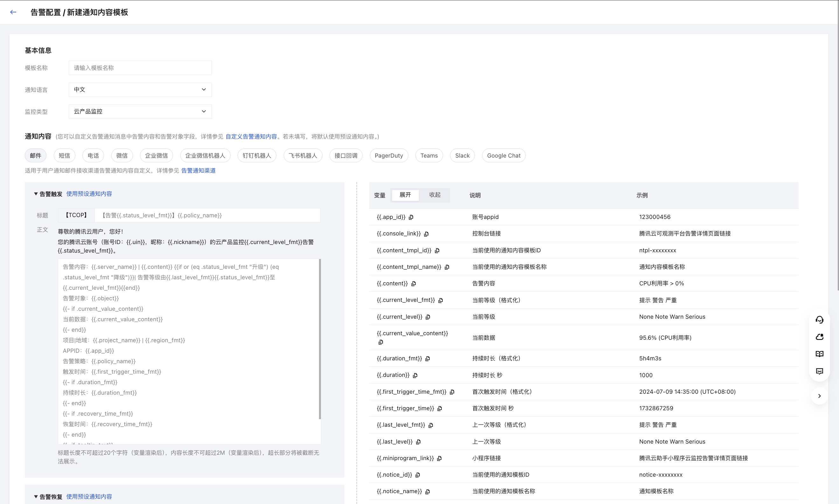Copy the {{.miniprogram_link}} variable
The width and height of the screenshot is (839, 504).
click(x=440, y=459)
